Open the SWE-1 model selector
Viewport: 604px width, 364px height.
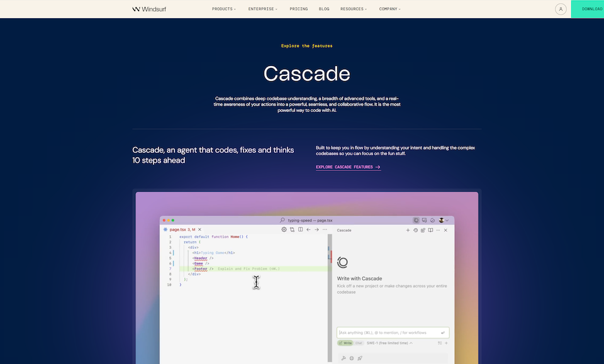pyautogui.click(x=389, y=343)
